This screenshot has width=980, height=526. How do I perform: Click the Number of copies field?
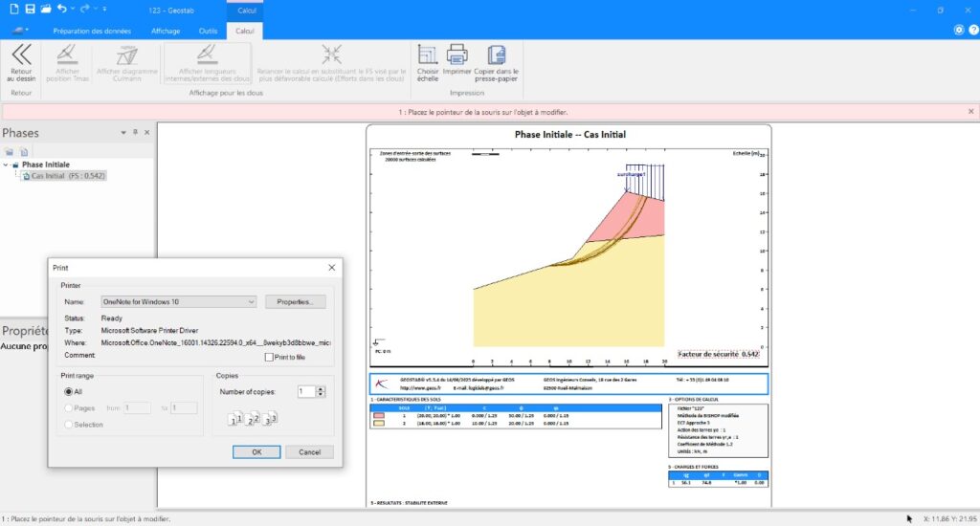[x=306, y=392]
